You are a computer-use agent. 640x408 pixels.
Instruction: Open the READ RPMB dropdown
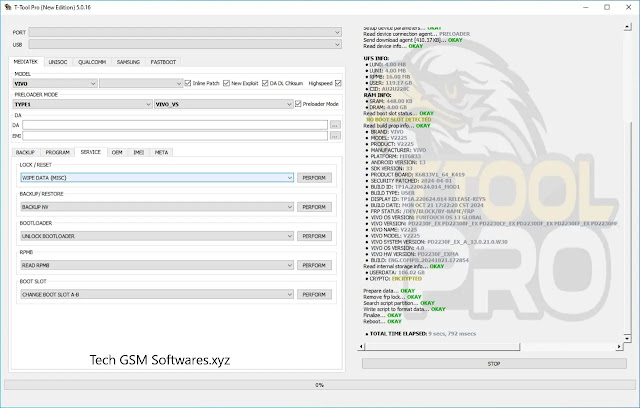pyautogui.click(x=157, y=265)
